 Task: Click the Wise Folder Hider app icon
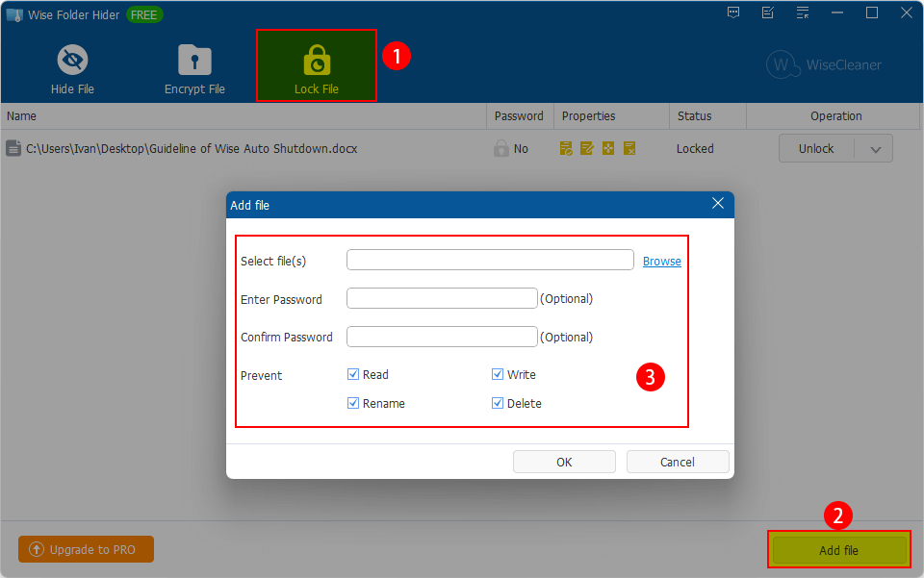pos(14,14)
